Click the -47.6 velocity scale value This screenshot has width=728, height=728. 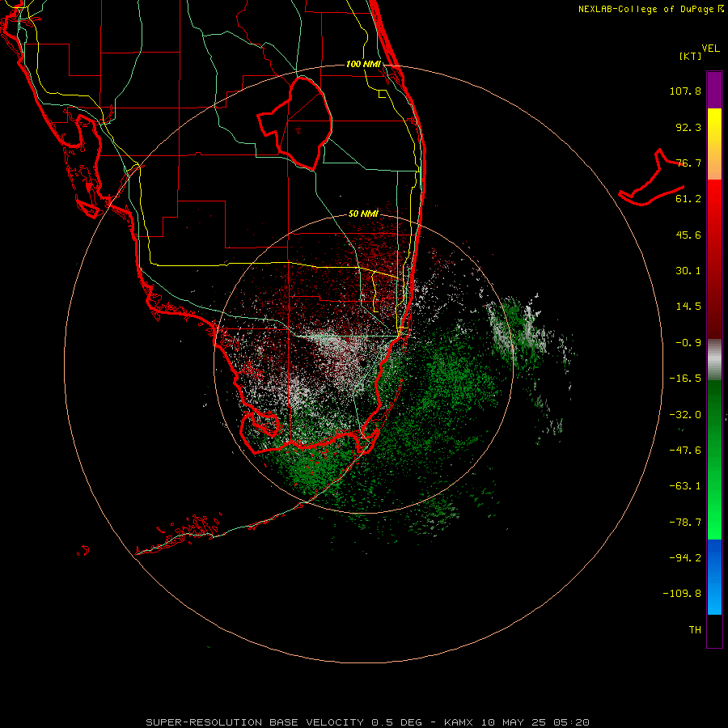coord(685,451)
